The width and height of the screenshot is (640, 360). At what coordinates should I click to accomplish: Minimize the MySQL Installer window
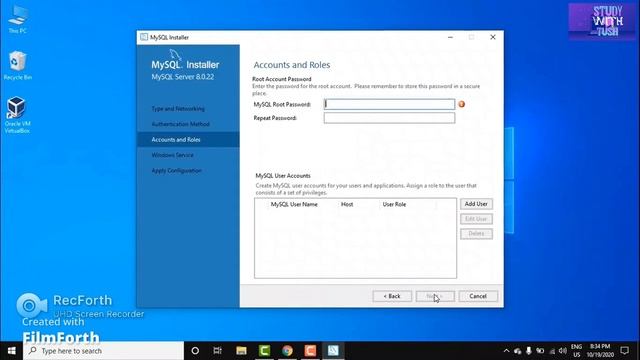point(450,37)
